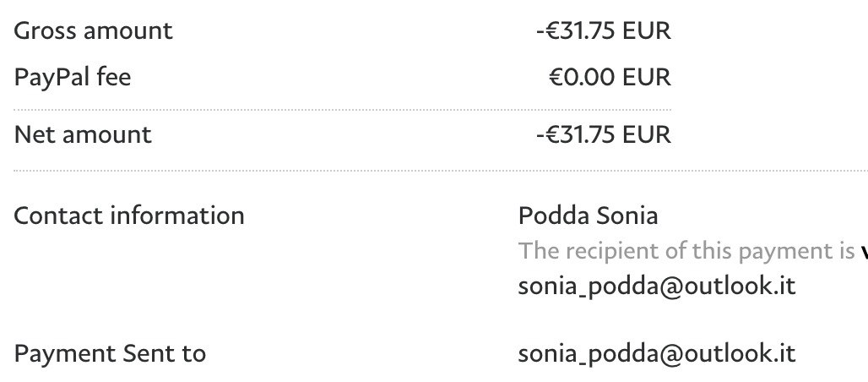868x382 pixels.
Task: Click the EUR currency code in Net amount row
Action: (x=647, y=134)
